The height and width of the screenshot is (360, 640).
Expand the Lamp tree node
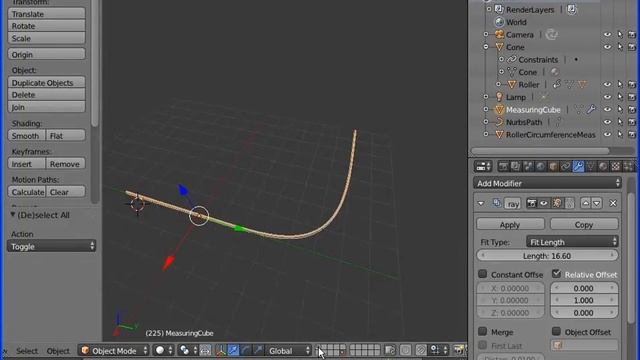(486, 97)
